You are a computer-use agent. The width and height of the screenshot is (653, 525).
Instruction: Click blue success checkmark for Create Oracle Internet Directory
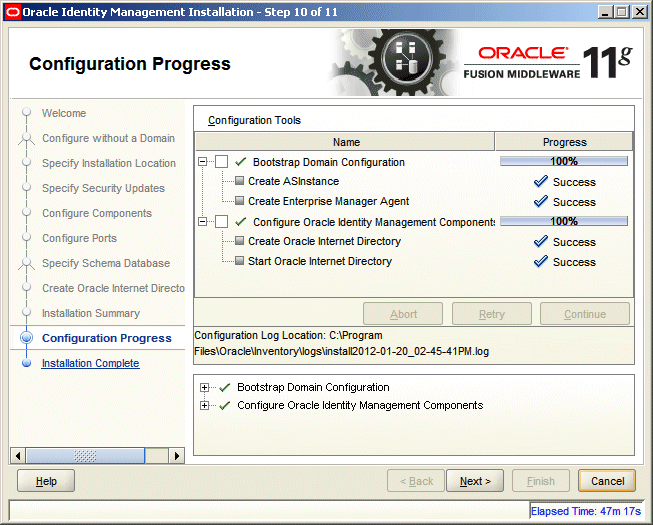[x=541, y=241]
